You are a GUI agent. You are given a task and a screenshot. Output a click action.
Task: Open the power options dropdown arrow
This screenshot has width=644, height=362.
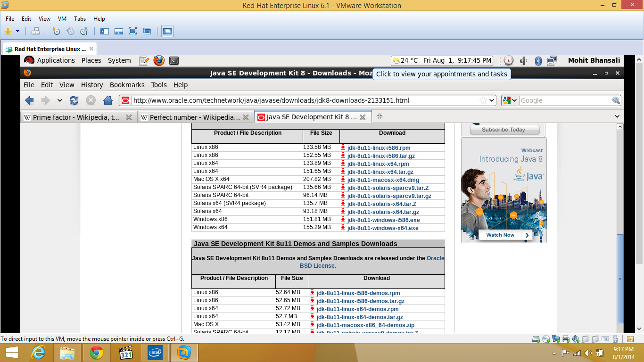coord(18,31)
